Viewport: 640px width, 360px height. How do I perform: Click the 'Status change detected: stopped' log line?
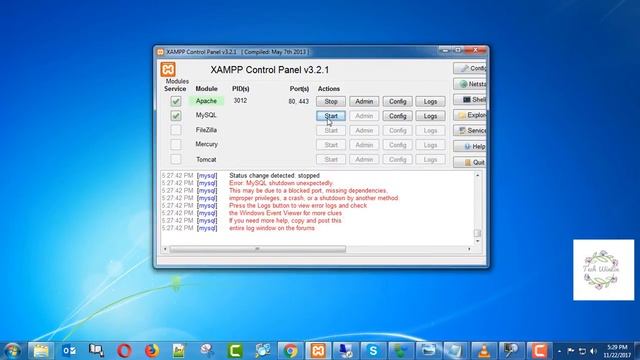(274, 176)
